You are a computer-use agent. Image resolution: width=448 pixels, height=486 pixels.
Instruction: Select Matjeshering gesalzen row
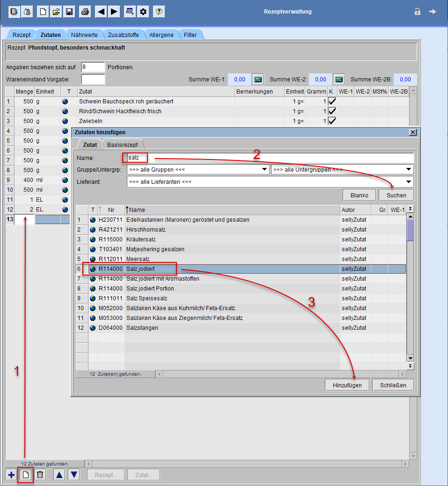241,249
